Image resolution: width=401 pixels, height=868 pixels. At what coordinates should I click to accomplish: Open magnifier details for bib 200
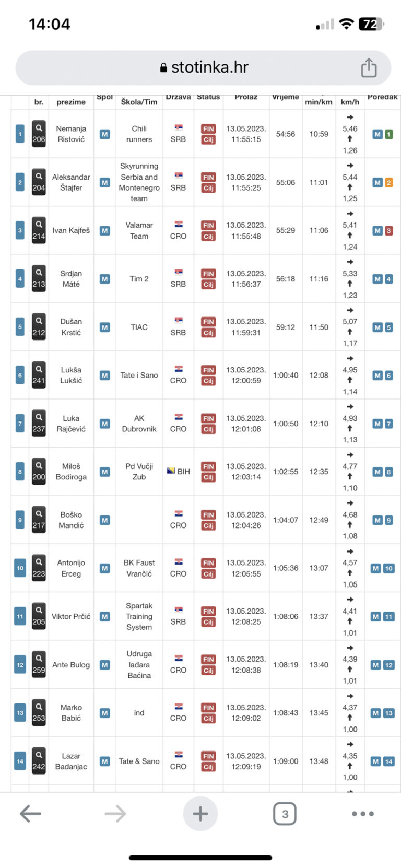pos(39,472)
